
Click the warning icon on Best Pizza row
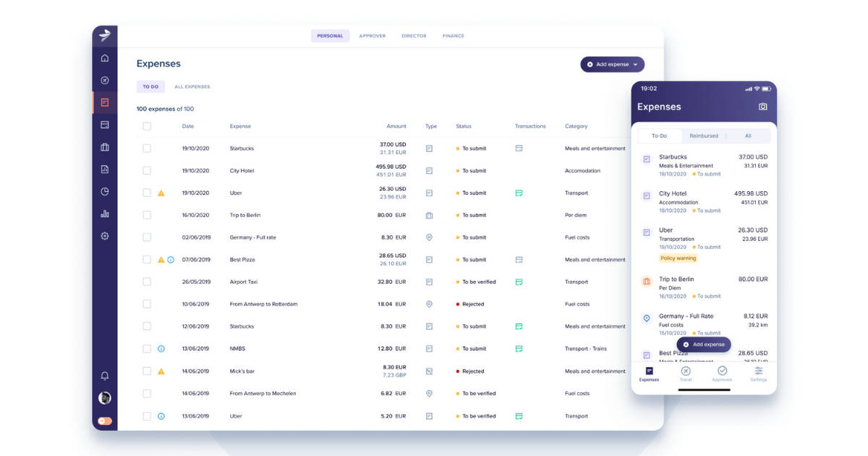[161, 260]
